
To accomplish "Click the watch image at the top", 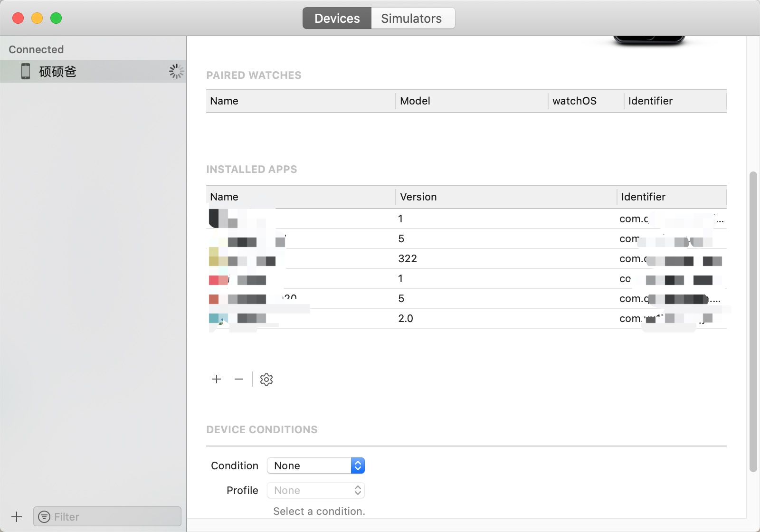I will tap(649, 40).
